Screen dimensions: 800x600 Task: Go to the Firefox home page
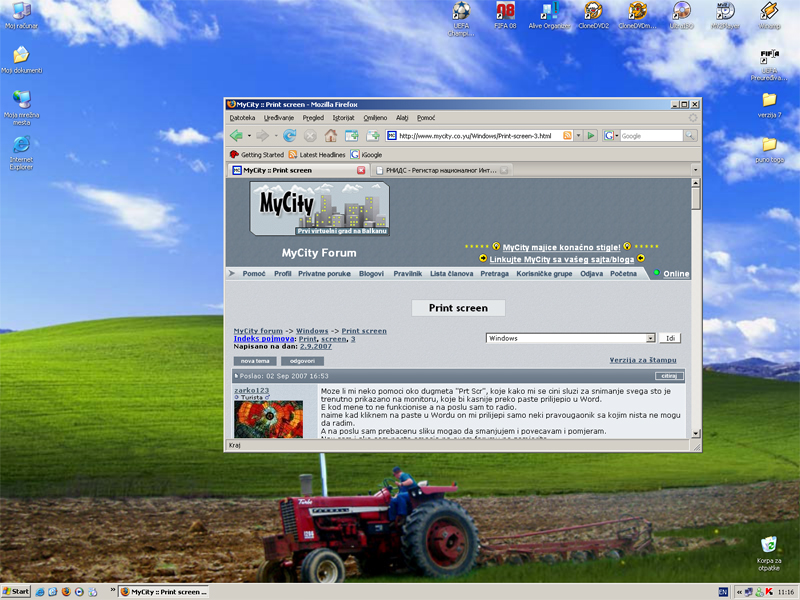click(331, 136)
